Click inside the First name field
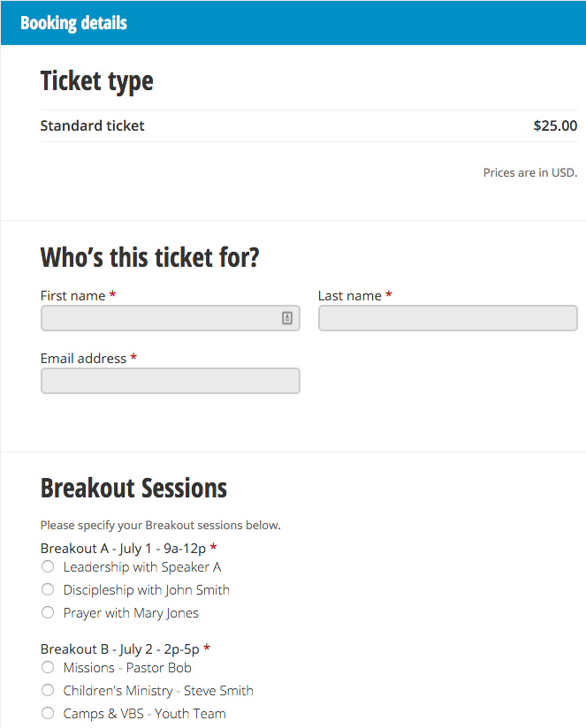Image resolution: width=586 pixels, height=728 pixels. 159,317
